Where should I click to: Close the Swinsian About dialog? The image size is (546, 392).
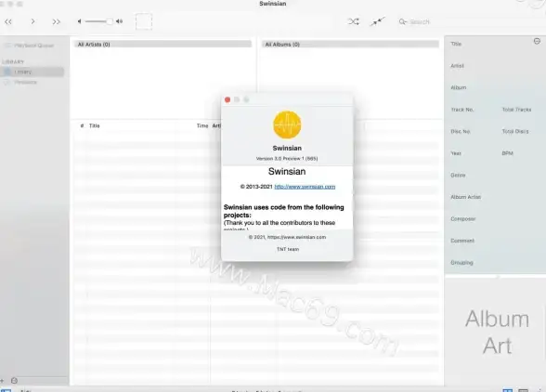coord(227,100)
